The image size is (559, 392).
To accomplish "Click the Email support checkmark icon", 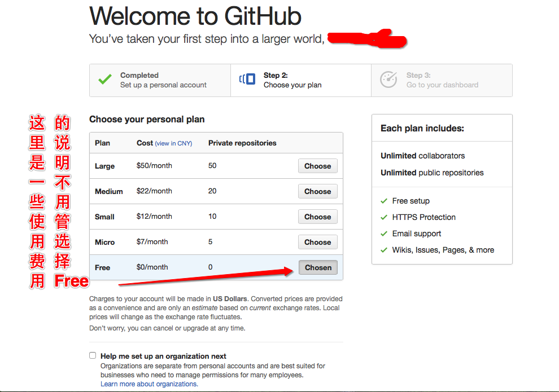I will 384,234.
